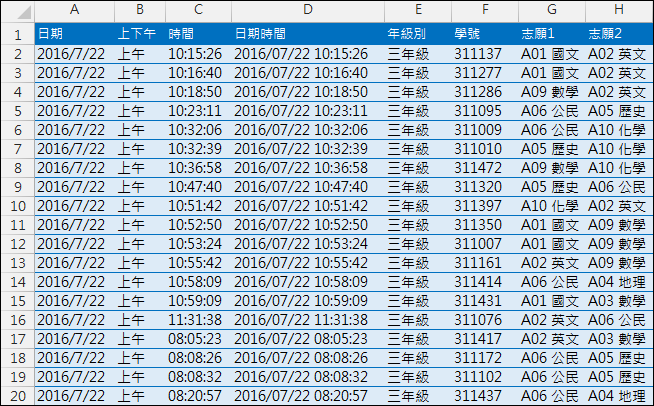This screenshot has height=406, width=654.
Task: Select column F header
Action: click(x=485, y=11)
